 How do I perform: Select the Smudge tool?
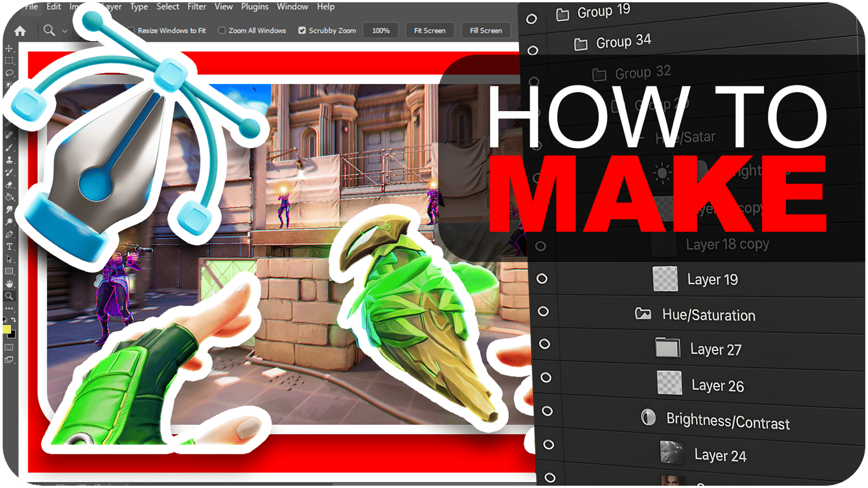point(9,210)
